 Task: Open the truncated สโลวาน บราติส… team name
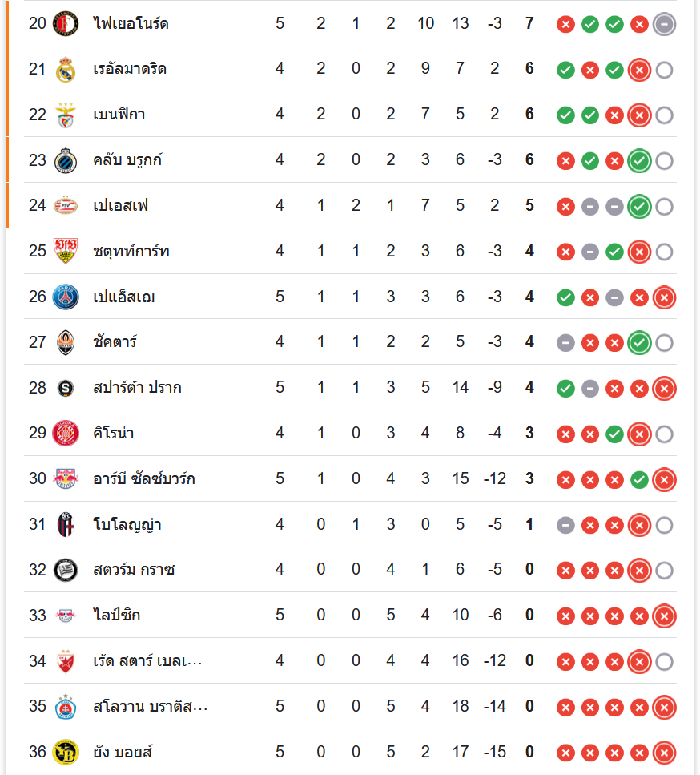coord(150,707)
